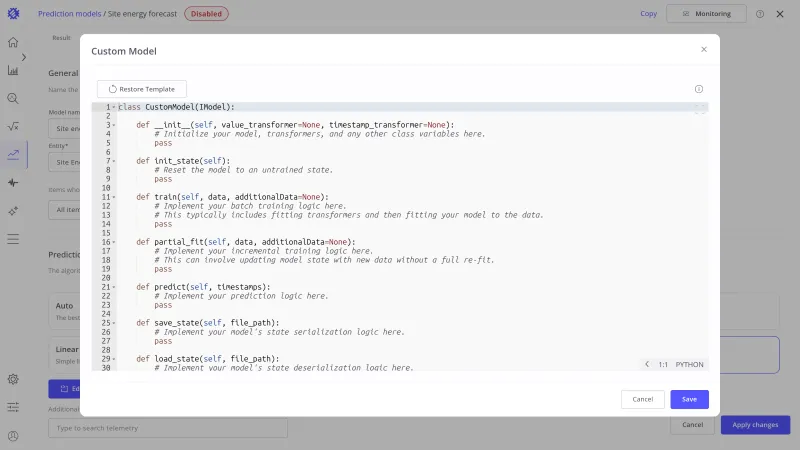The image size is (800, 450).
Task: Collapse the class CustomModel fold at line 1
Action: [114, 107]
